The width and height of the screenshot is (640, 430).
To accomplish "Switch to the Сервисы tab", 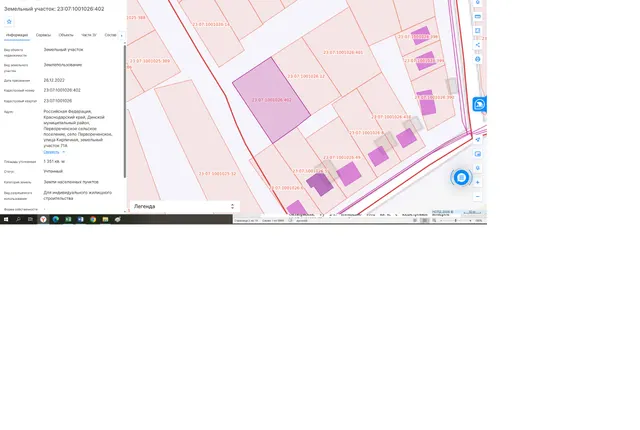I will (43, 35).
